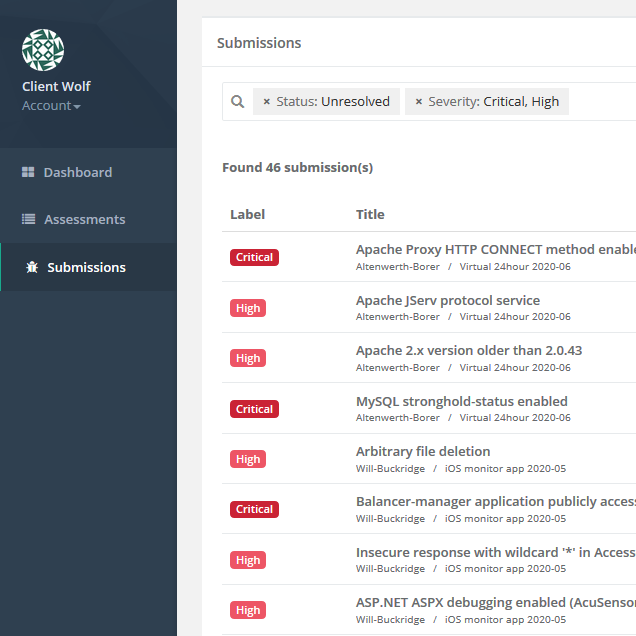This screenshot has height=636, width=636.
Task: Click High badge for ASP.NET ASPX row
Action: point(248,610)
